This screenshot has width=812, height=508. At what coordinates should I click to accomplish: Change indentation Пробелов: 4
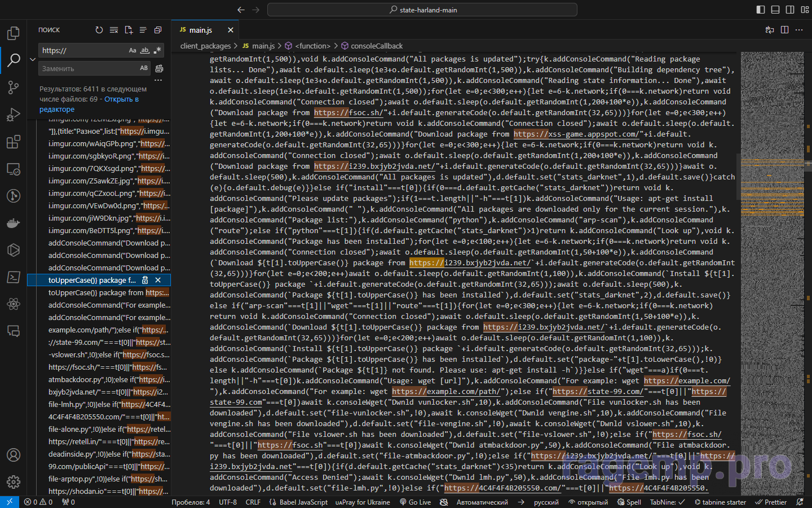tap(191, 502)
